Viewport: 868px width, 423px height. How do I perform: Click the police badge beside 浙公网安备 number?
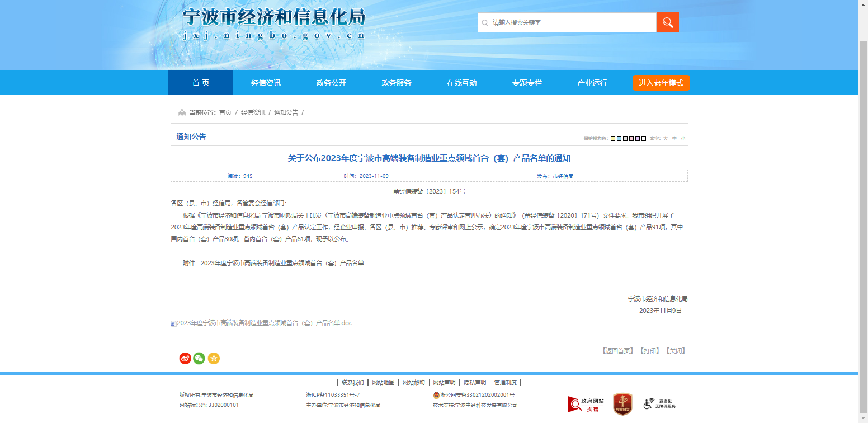coord(436,395)
